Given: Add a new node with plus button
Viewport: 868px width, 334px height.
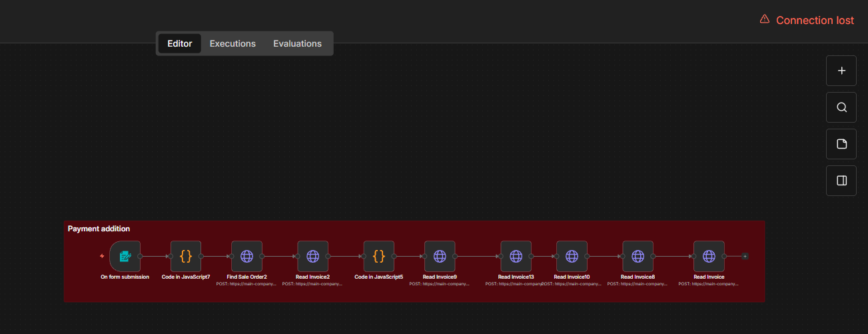Looking at the screenshot, I should pos(841,71).
